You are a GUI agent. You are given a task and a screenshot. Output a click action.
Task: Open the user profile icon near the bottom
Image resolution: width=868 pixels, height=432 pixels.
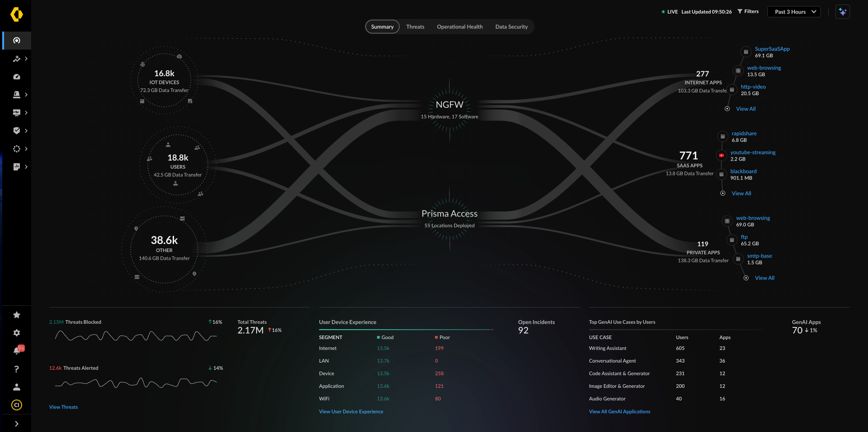[x=17, y=386]
